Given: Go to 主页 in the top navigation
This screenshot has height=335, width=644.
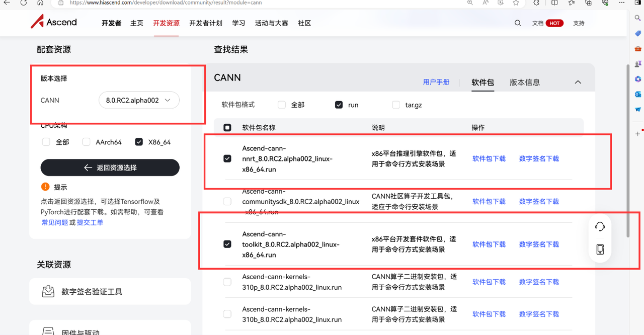Looking at the screenshot, I should (137, 23).
